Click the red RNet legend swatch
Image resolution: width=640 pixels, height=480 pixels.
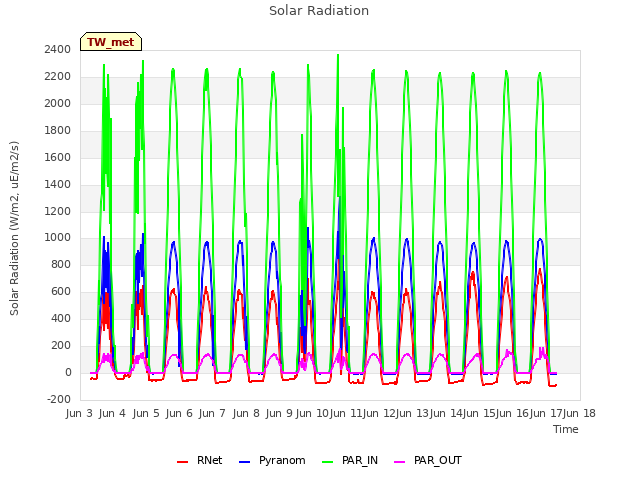(182, 462)
